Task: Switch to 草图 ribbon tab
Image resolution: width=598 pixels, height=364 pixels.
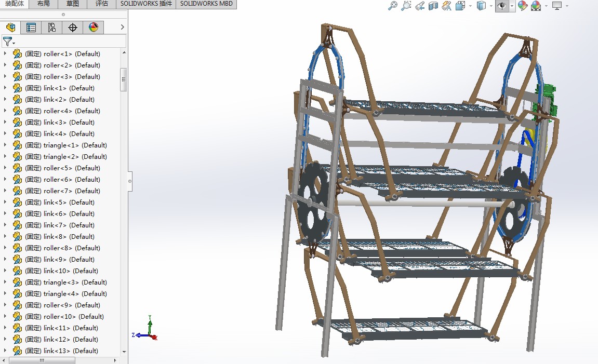Action: [72, 4]
